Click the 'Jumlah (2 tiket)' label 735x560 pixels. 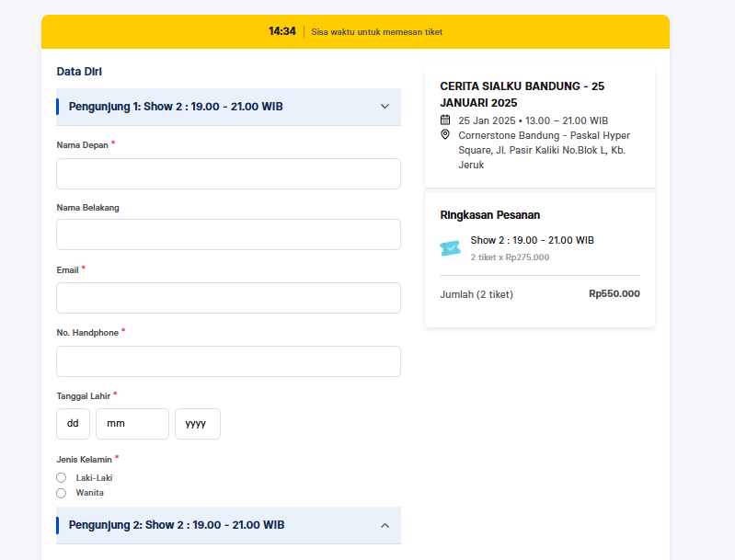click(x=477, y=294)
